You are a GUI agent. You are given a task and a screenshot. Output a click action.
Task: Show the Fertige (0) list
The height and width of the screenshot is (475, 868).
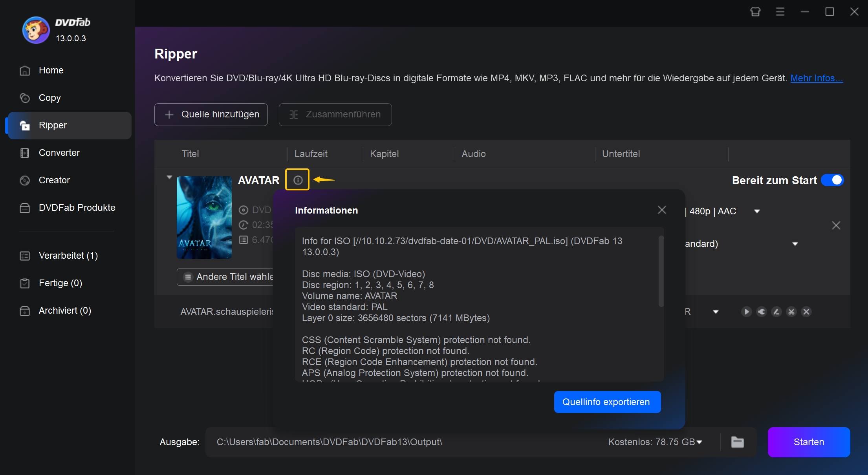pyautogui.click(x=70, y=283)
